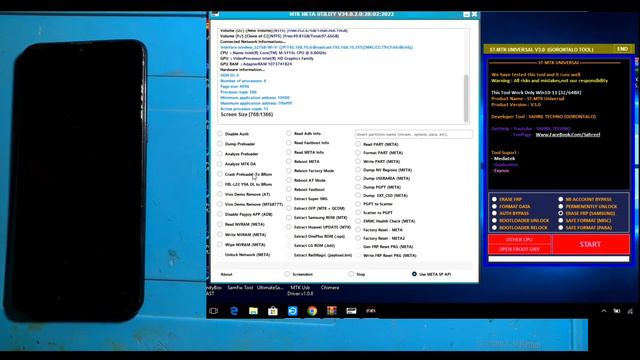
Task: Select Factory Reset - META2 option
Action: [x=380, y=238]
